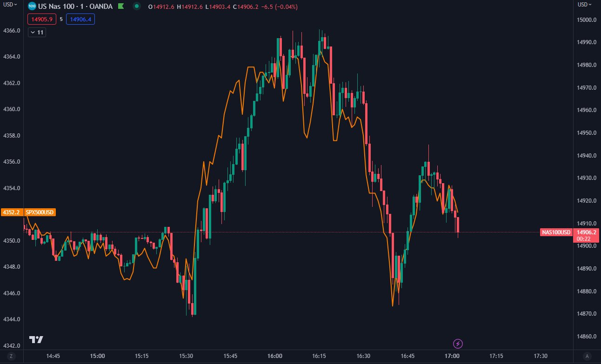Click the 14950.0 right price scale label

click(x=587, y=133)
